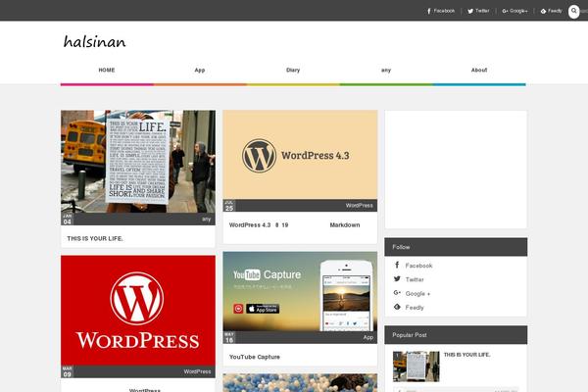Click App Store badge in YouTube banner

(263, 309)
